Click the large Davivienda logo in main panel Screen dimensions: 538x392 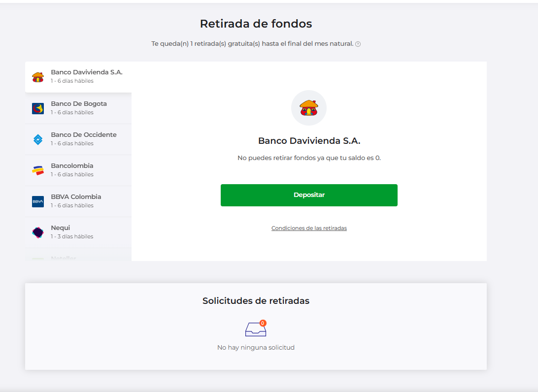click(309, 107)
